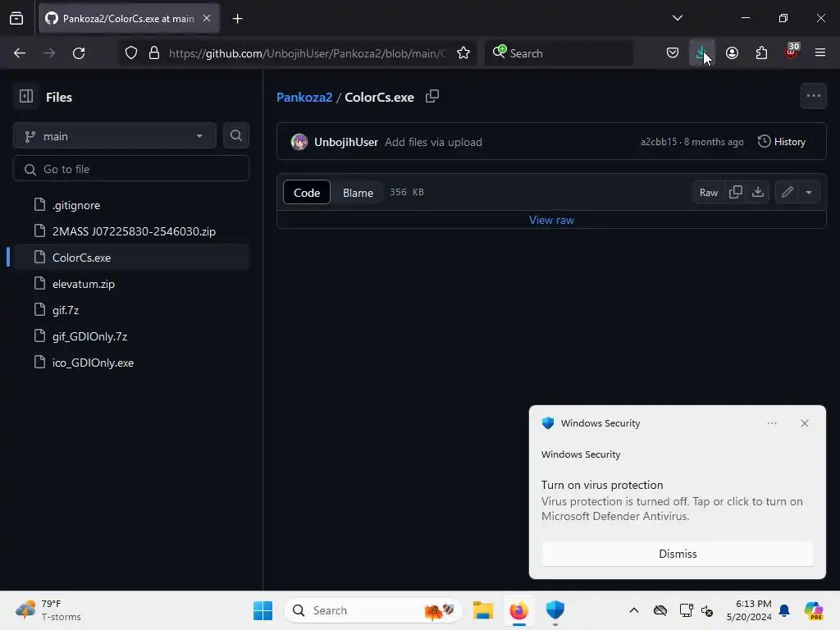Copy raw file contents icon
This screenshot has height=630, width=840.
pyautogui.click(x=736, y=192)
